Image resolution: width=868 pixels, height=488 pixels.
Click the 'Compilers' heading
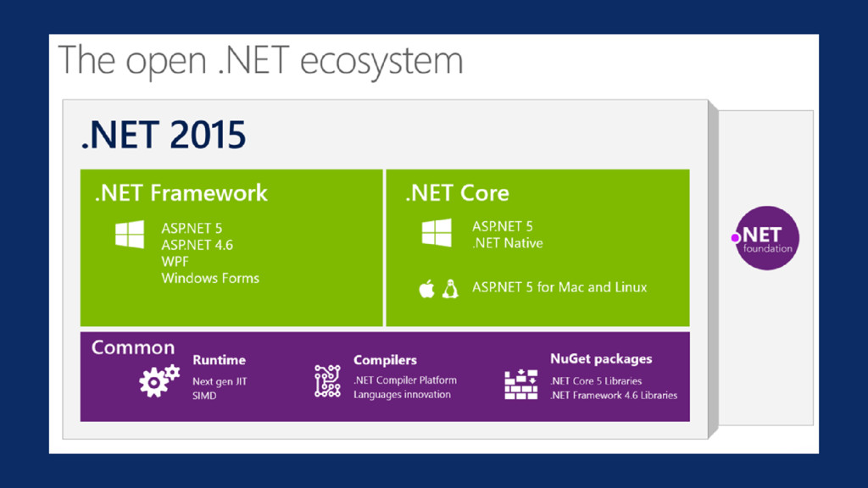tap(385, 360)
